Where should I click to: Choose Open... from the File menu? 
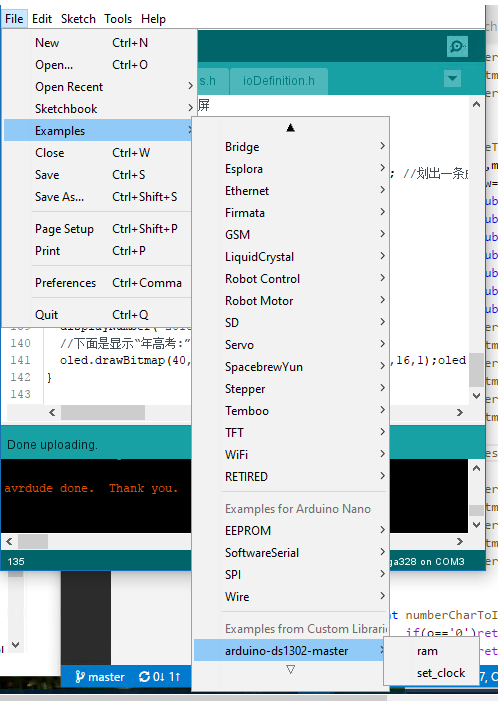(99, 65)
